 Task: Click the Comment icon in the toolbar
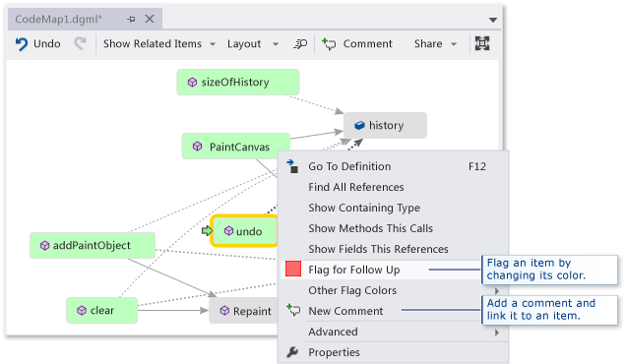[329, 43]
